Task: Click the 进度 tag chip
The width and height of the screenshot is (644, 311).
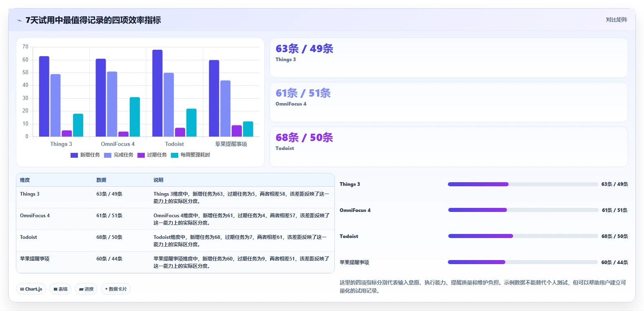Action: coord(86,289)
